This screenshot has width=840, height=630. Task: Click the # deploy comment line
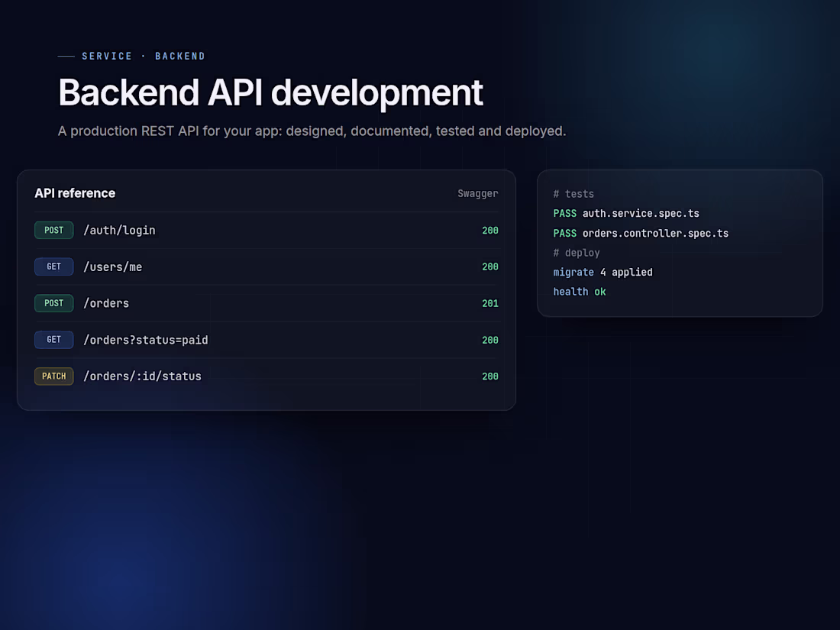(x=577, y=253)
